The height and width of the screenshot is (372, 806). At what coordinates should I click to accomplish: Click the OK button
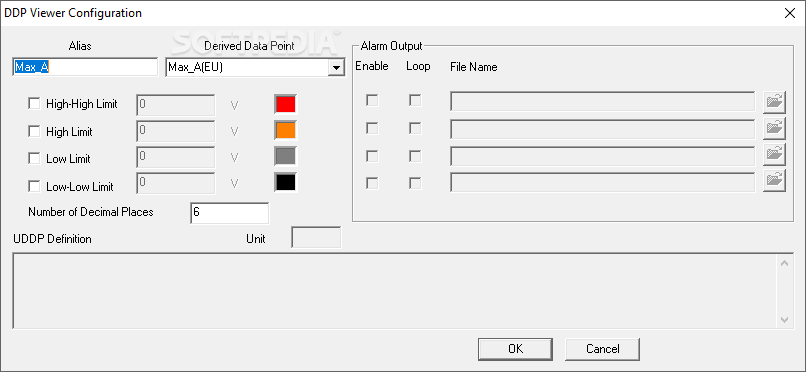(516, 349)
